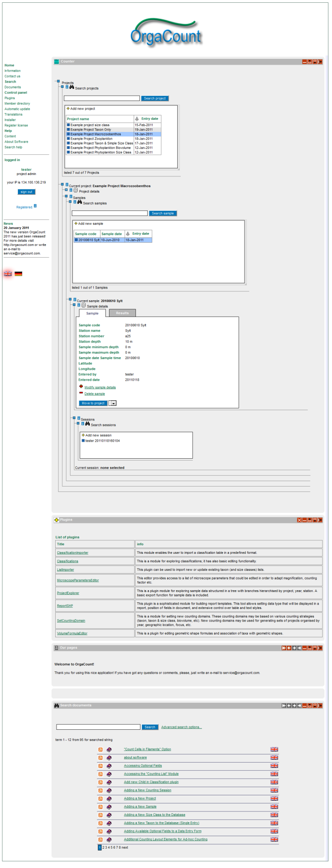Click the sign out button
The image size is (332, 868).
26,192
